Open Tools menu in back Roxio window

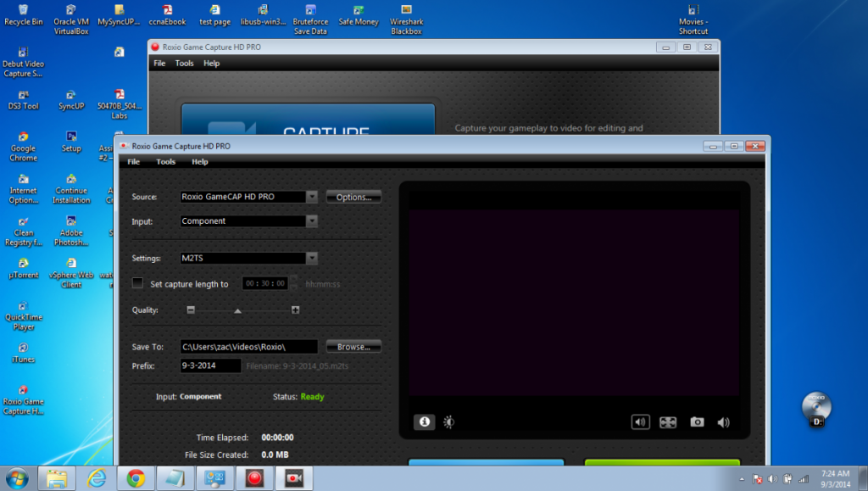click(184, 63)
